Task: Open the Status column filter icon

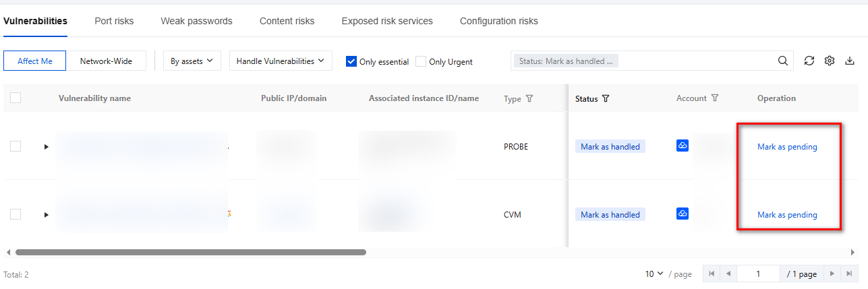Action: pos(606,98)
